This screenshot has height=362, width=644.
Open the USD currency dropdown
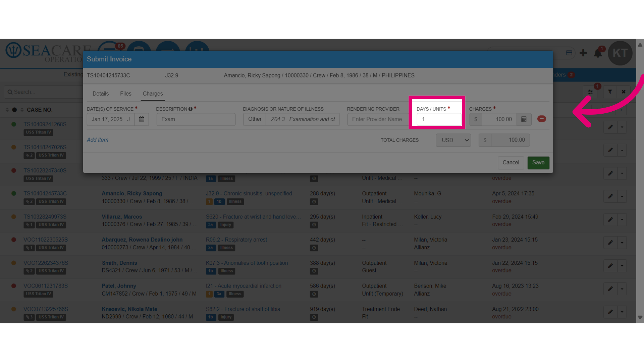(x=453, y=140)
